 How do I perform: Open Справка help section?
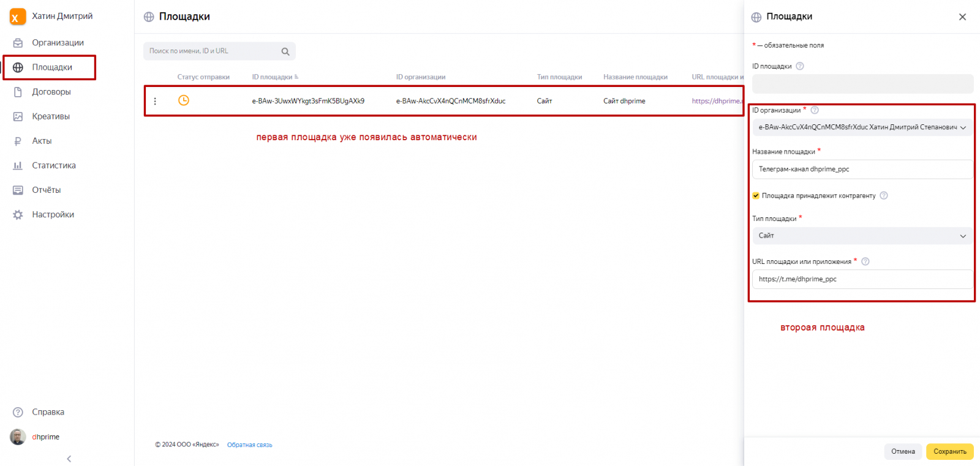(x=48, y=412)
